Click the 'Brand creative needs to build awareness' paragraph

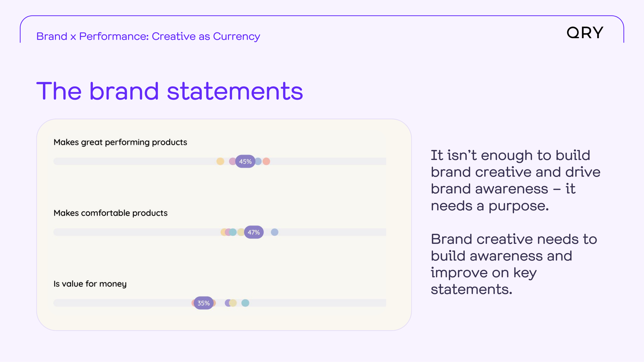coord(514,264)
